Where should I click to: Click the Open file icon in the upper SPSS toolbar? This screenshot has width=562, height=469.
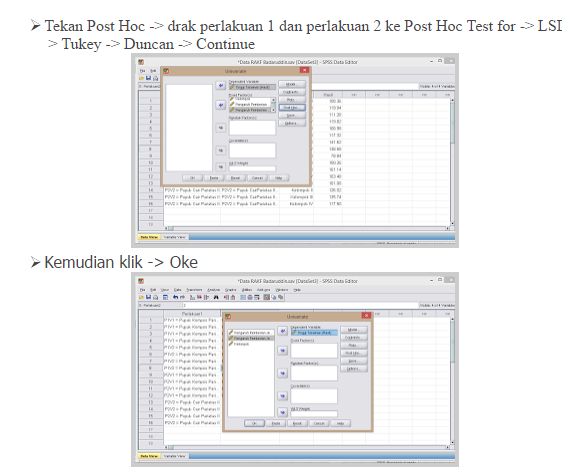tap(142, 78)
